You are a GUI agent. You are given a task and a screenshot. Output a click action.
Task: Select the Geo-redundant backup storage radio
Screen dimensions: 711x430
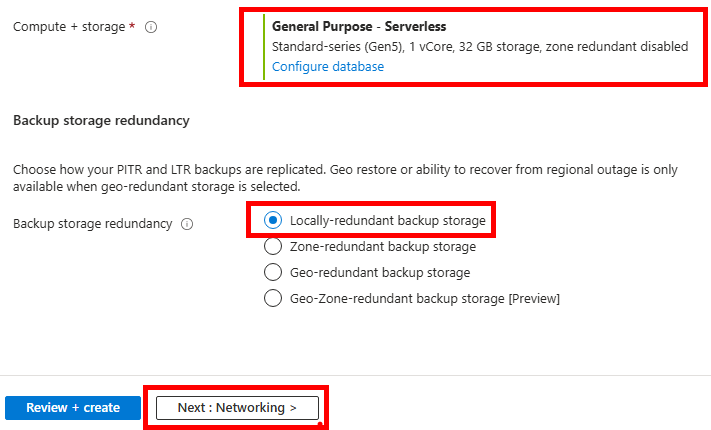point(273,272)
